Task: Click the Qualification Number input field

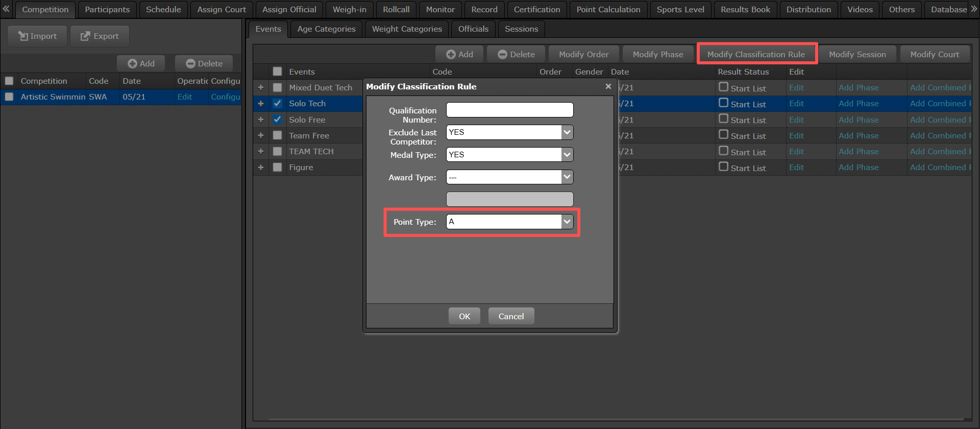Action: click(x=510, y=110)
